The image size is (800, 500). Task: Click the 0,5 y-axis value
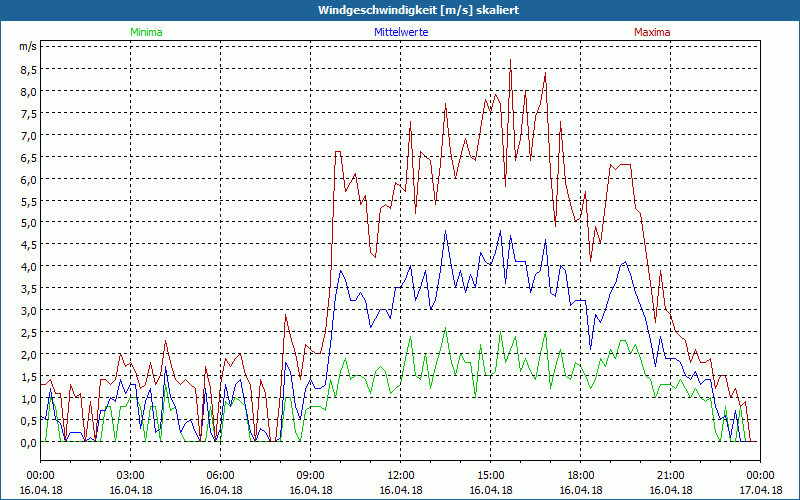(x=28, y=420)
